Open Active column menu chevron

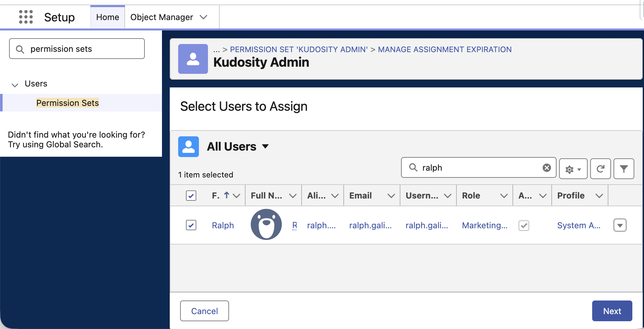click(x=543, y=196)
